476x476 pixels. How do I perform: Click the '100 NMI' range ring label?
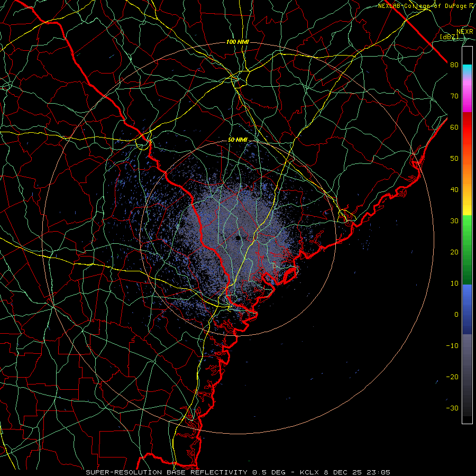pyautogui.click(x=237, y=42)
